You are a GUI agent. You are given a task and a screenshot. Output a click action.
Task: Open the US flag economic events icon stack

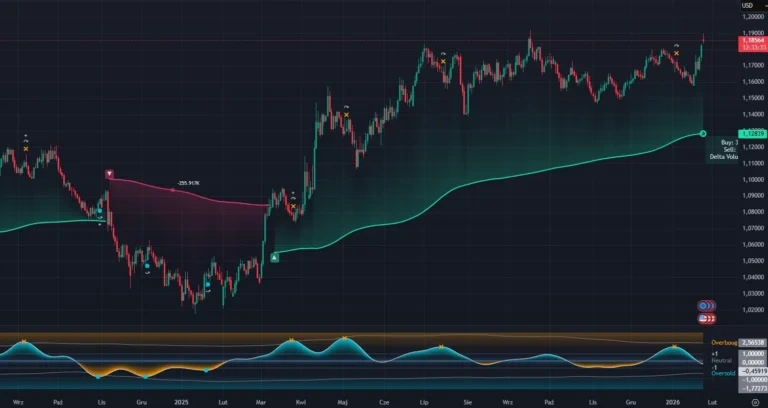[x=706, y=319]
